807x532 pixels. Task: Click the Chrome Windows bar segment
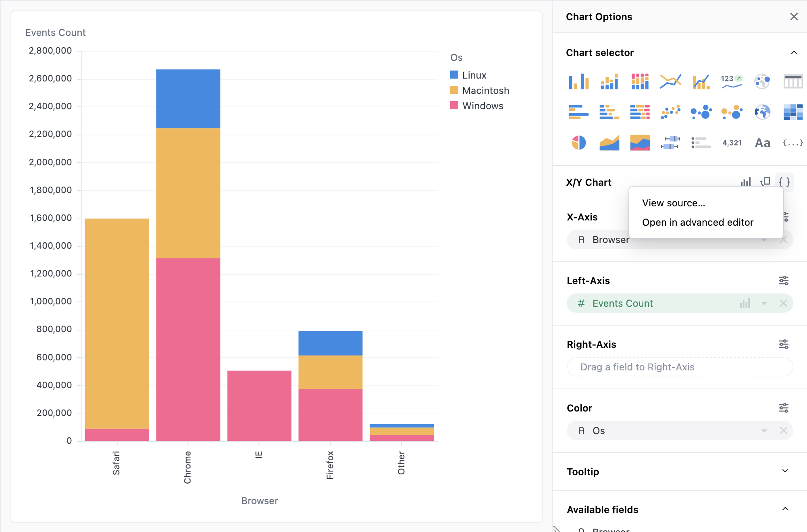(188, 349)
